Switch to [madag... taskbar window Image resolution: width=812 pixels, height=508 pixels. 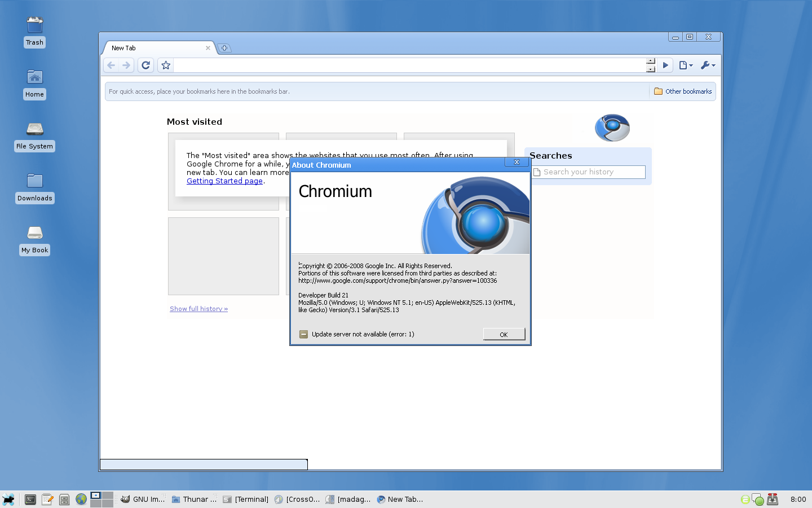pyautogui.click(x=348, y=499)
